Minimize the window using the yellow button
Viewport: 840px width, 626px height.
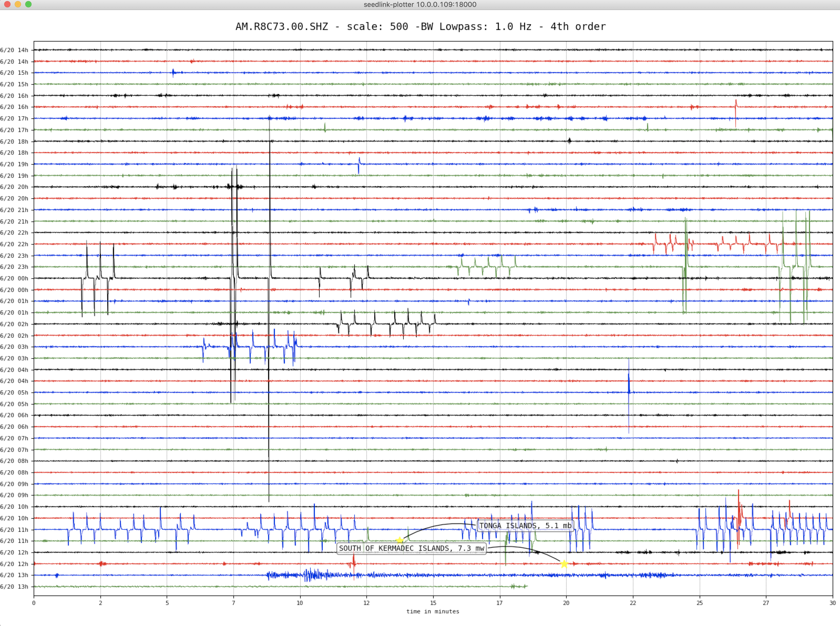pyautogui.click(x=18, y=4)
